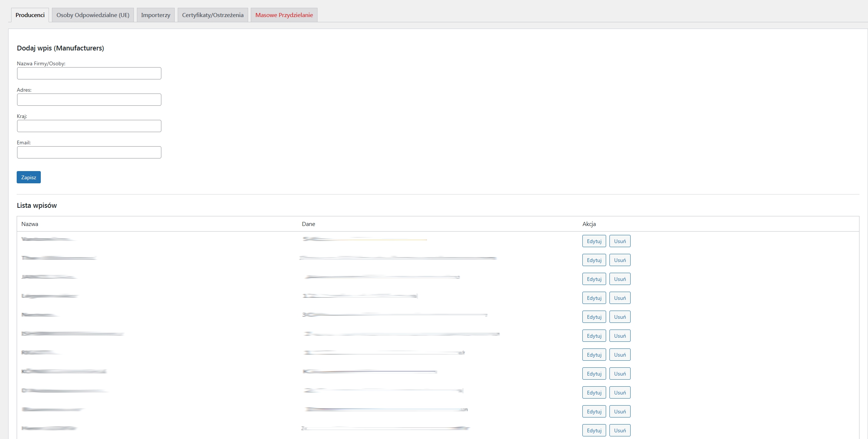Viewport: 868px width, 439px height.
Task: Open the Osoby Odpowiedzialne (UE) tab
Action: point(93,15)
